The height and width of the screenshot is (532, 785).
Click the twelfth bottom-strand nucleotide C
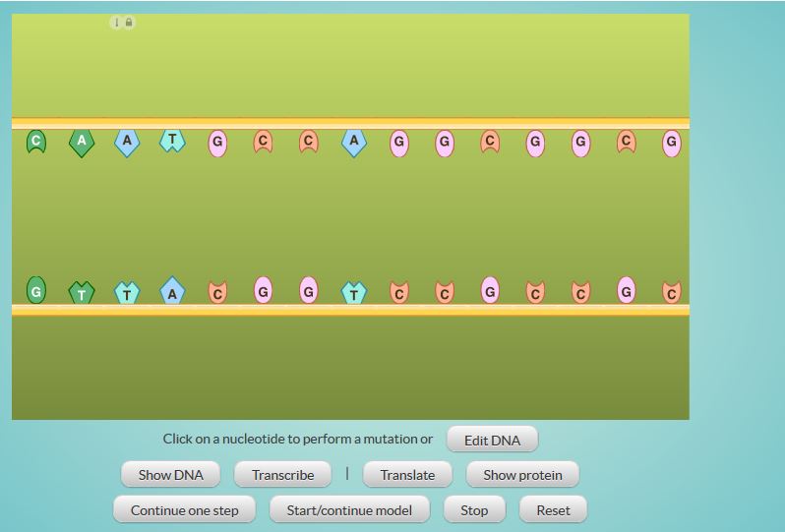535,293
